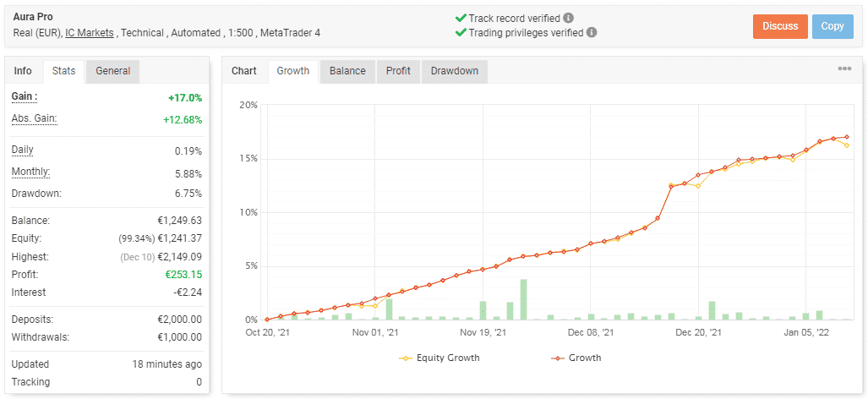
Task: Click the tallest green bar in chart
Action: tap(523, 299)
